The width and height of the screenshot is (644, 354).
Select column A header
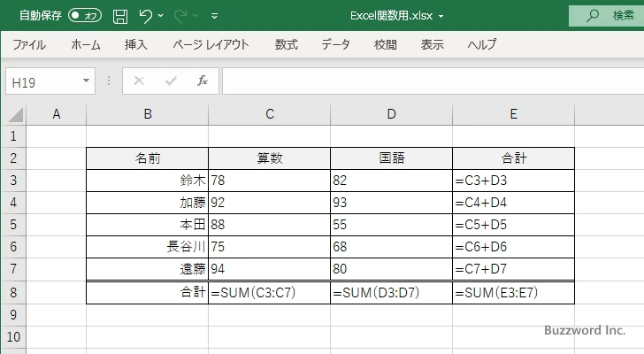[x=57, y=114]
